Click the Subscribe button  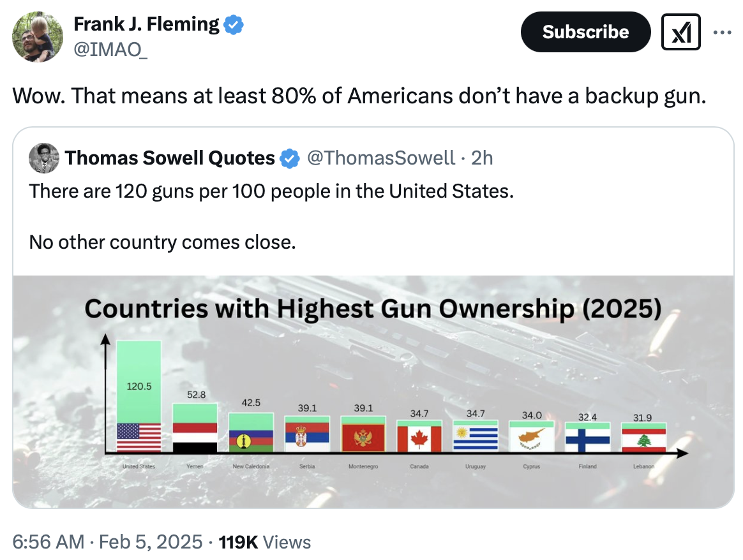[x=585, y=32]
